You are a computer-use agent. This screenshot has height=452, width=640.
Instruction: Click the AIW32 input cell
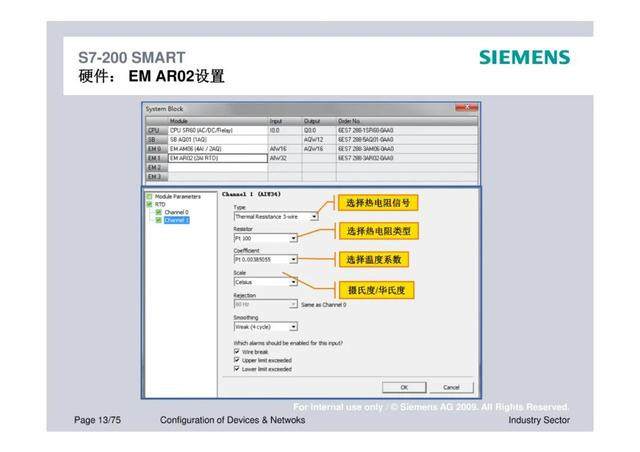coord(285,158)
